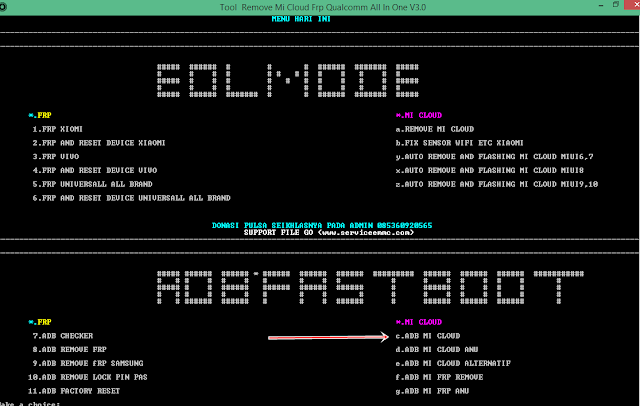This screenshot has height=406, width=640.
Task: Click the EDL mode FRP heading
Action: click(40, 115)
